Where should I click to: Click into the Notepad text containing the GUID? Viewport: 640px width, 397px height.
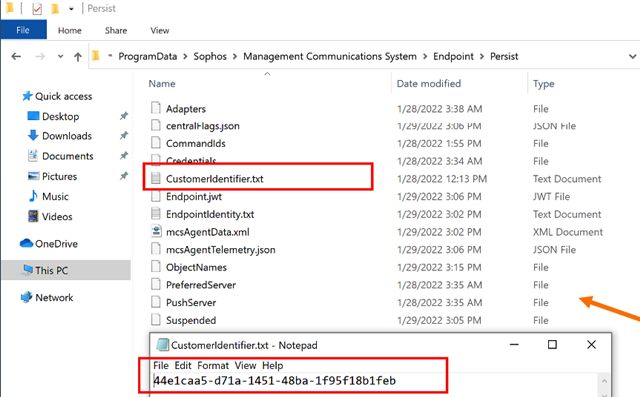pos(274,381)
